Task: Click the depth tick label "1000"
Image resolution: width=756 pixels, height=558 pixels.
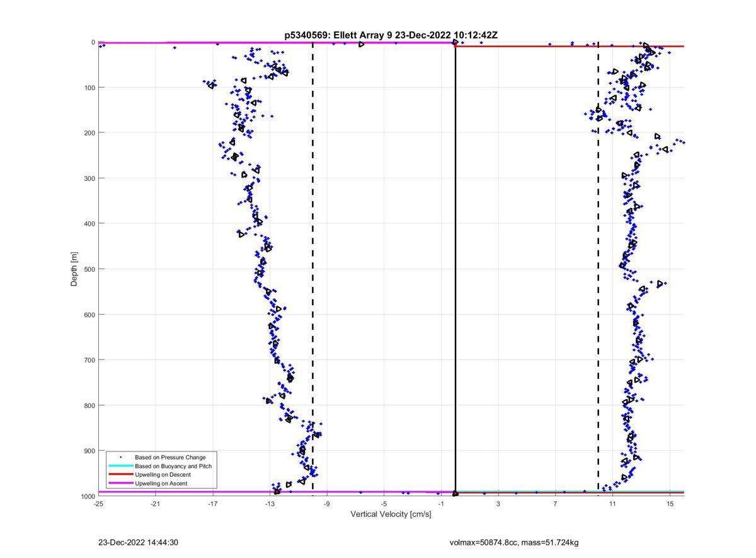Action: [x=88, y=496]
